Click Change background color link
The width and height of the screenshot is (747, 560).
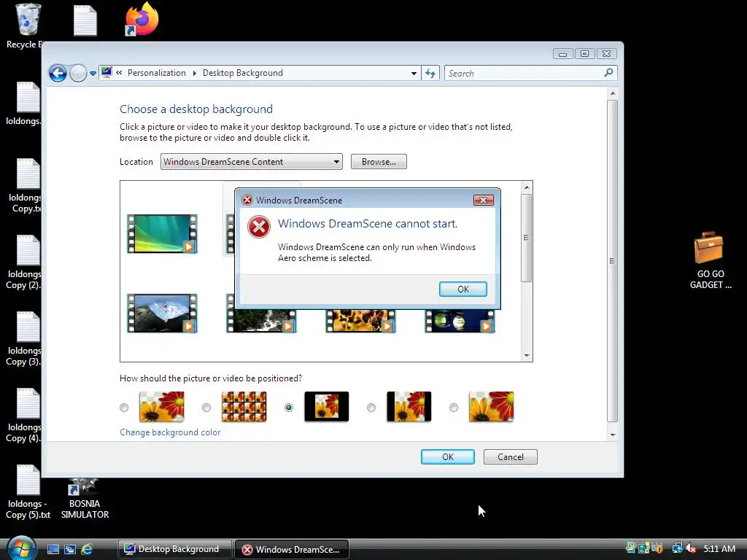coord(170,432)
